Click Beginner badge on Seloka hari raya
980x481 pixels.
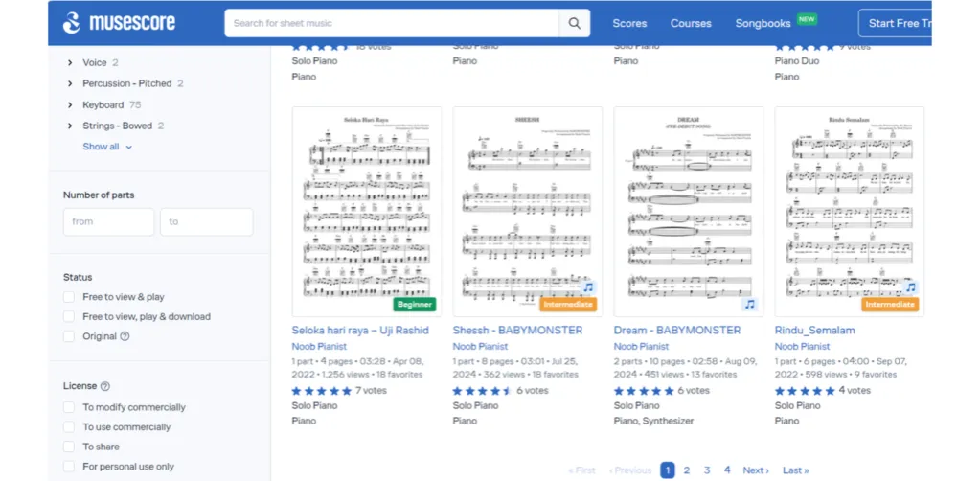[x=415, y=305]
